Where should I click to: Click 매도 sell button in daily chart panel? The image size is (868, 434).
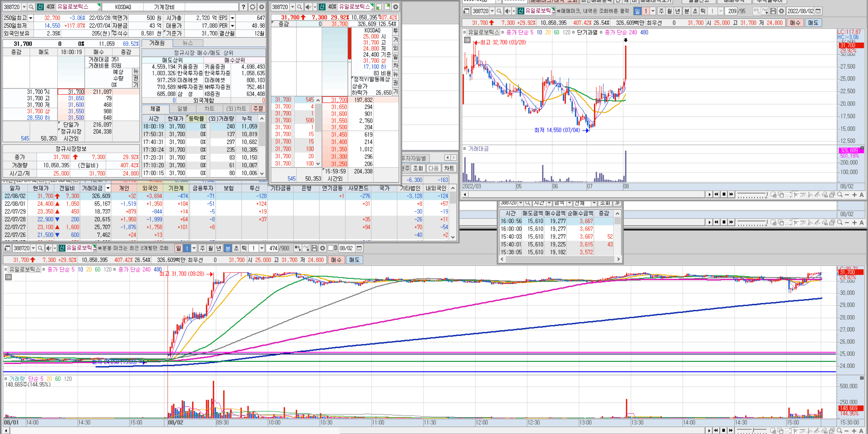813,23
